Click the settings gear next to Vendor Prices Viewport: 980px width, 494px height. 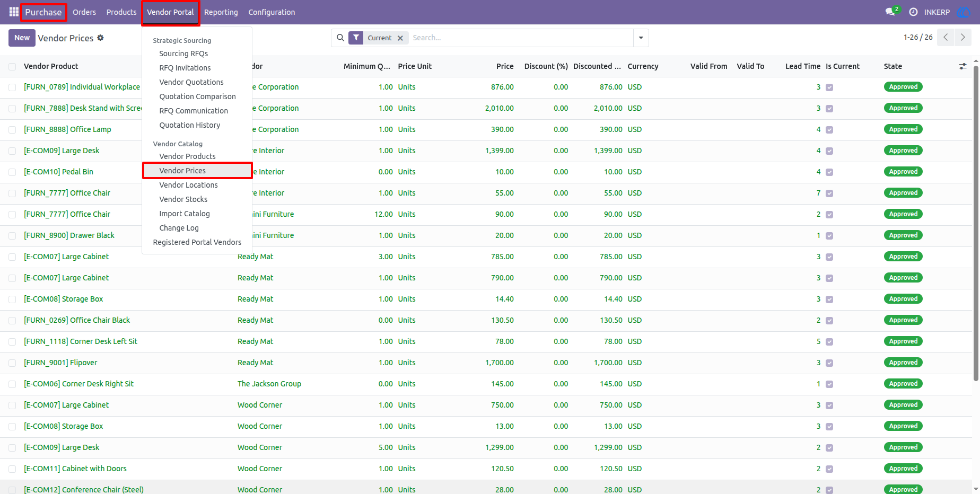point(101,38)
